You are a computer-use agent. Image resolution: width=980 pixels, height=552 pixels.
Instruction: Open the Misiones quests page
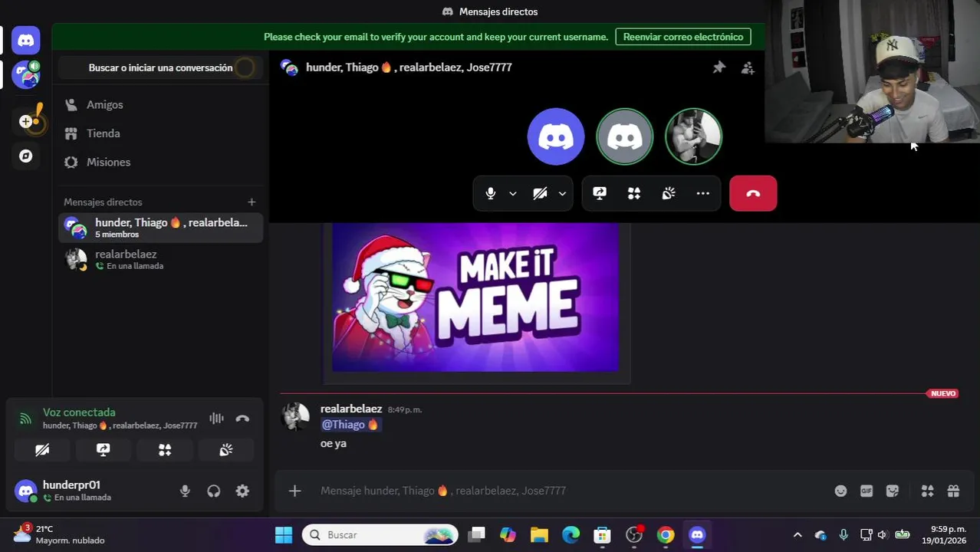pyautogui.click(x=160, y=162)
